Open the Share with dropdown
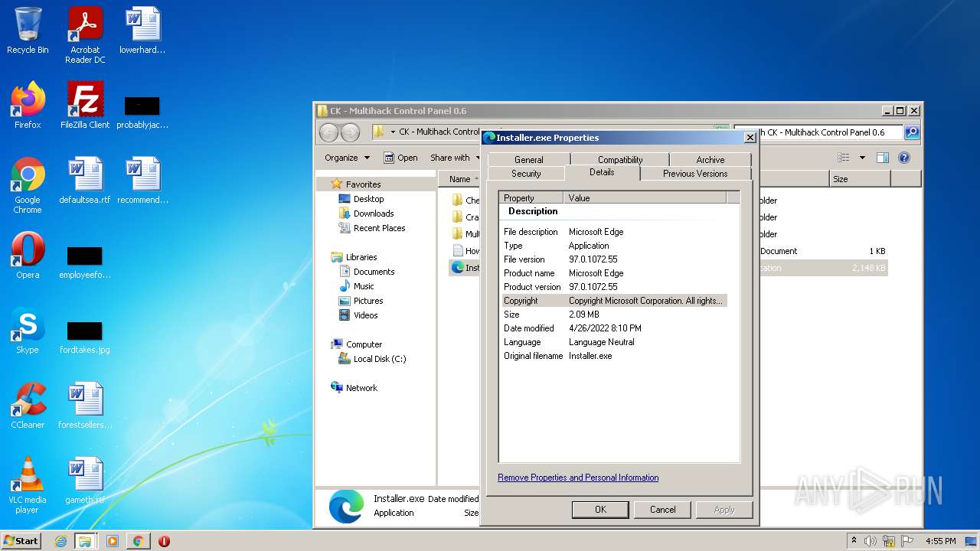980x551 pixels. click(455, 158)
